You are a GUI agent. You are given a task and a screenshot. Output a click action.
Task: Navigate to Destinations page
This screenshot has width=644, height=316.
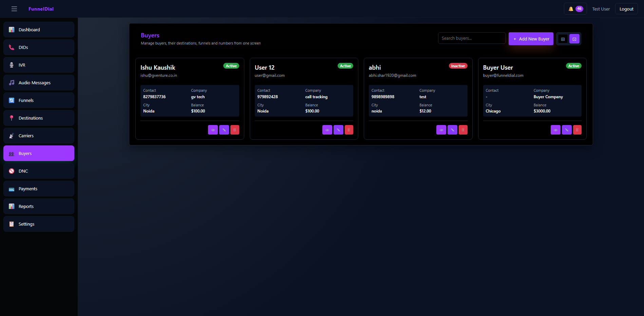pyautogui.click(x=39, y=118)
